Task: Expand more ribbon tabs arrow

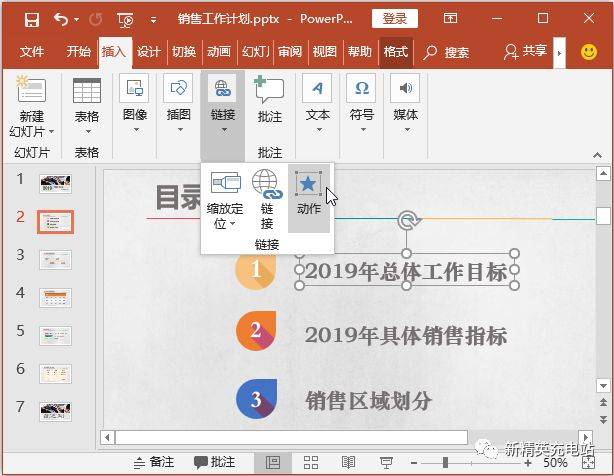Action: click(x=559, y=53)
